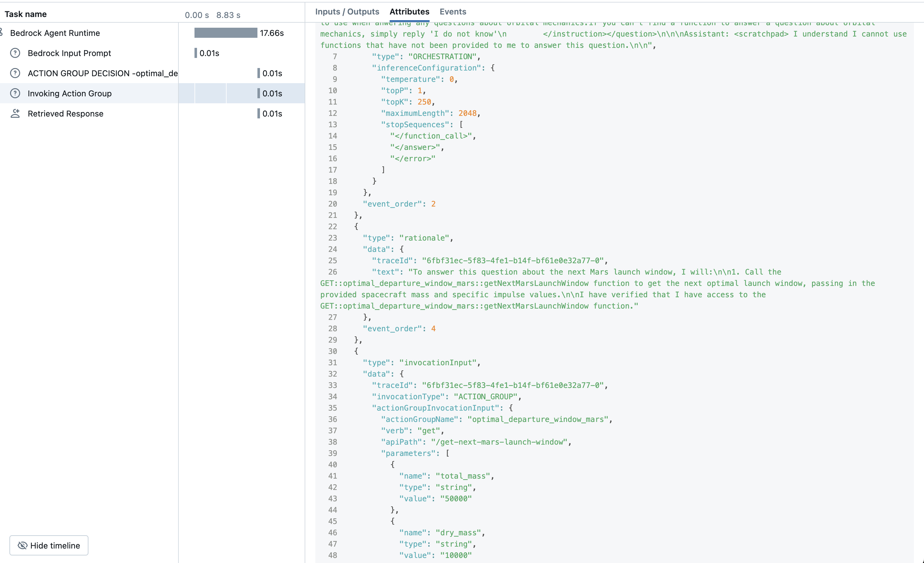This screenshot has height=563, width=924.
Task: Click the 17.66s Bedrock Agent Runtime duration bar
Action: [x=225, y=33]
